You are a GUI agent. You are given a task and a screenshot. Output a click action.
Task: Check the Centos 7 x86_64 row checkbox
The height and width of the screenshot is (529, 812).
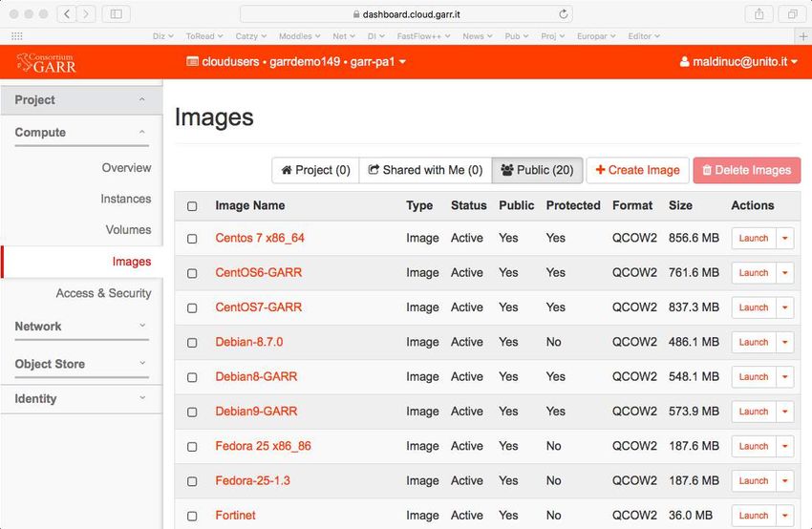(192, 239)
